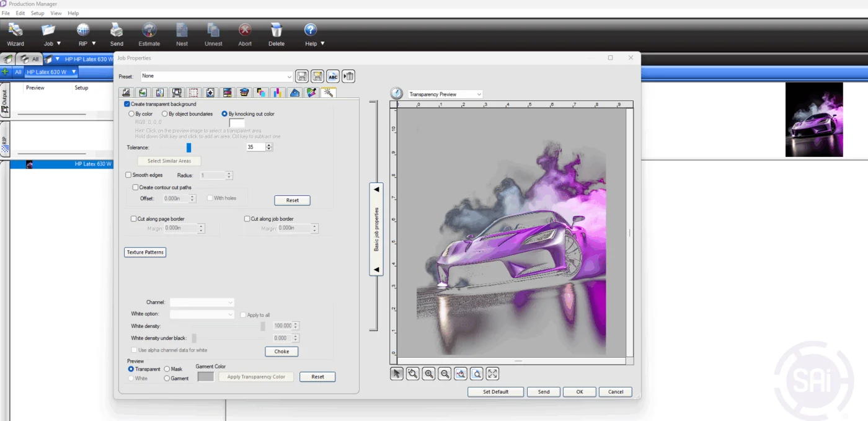Open the color palette eyedropper tab

pyautogui.click(x=311, y=93)
